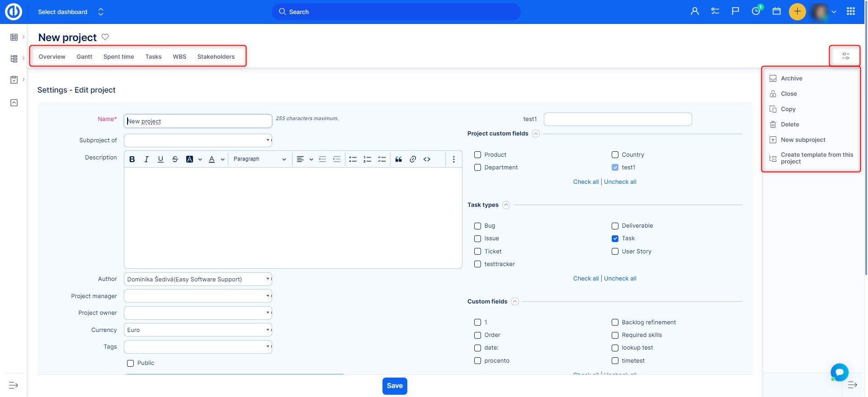
Task: Switch to the Gantt tab
Action: pos(84,56)
